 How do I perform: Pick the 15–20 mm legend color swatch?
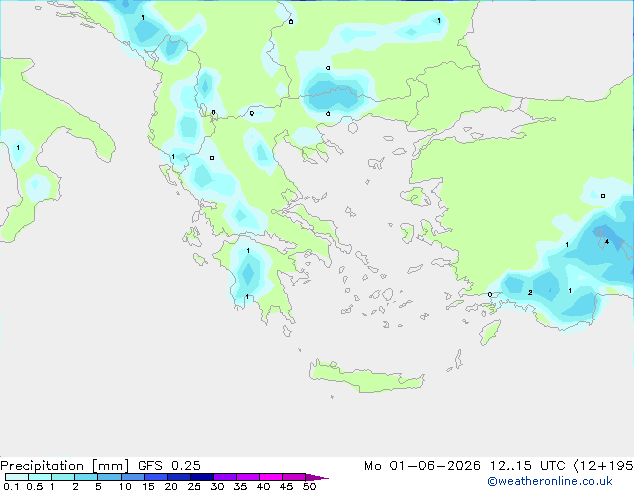(156, 477)
